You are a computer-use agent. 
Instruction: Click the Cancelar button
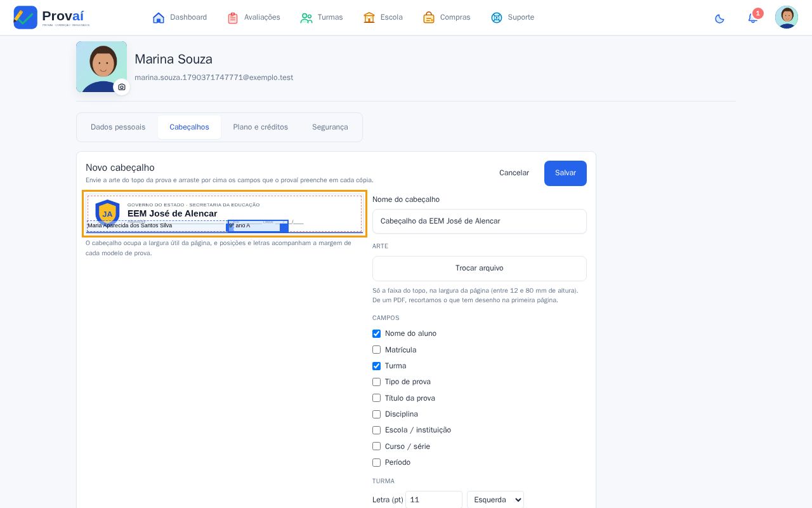pos(514,173)
